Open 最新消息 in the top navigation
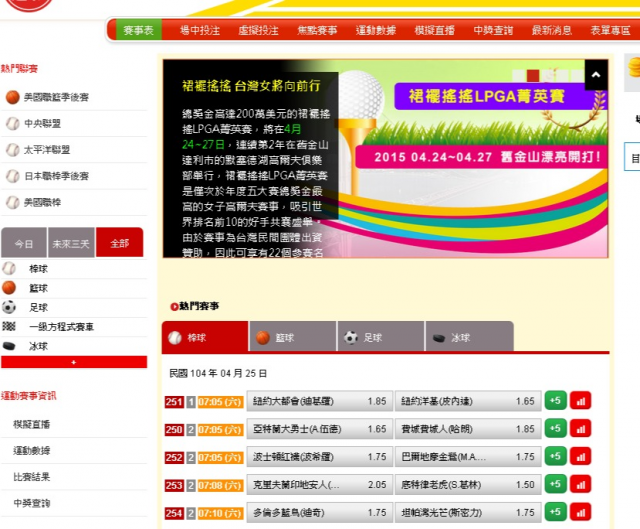Viewport: 640px width, 529px height. (x=553, y=31)
